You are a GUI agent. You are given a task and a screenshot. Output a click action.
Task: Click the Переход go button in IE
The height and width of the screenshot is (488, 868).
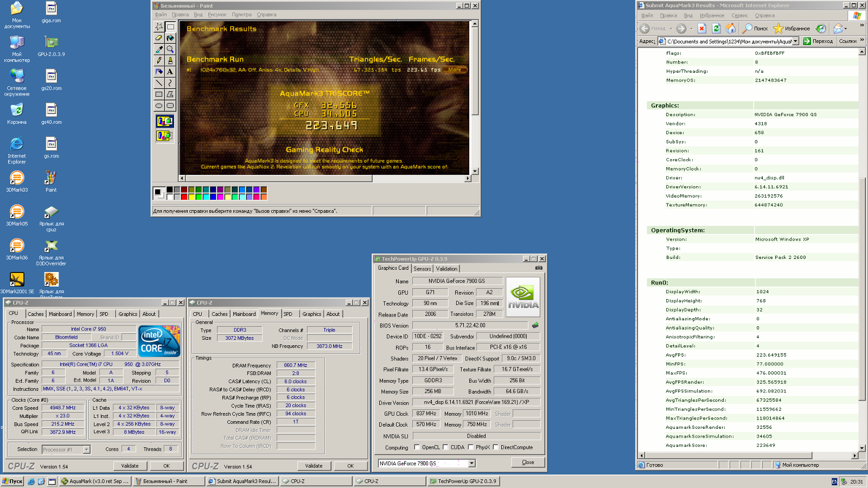point(818,41)
